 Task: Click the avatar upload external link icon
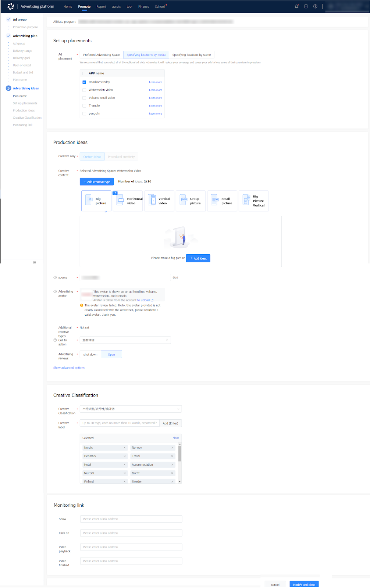point(152,300)
